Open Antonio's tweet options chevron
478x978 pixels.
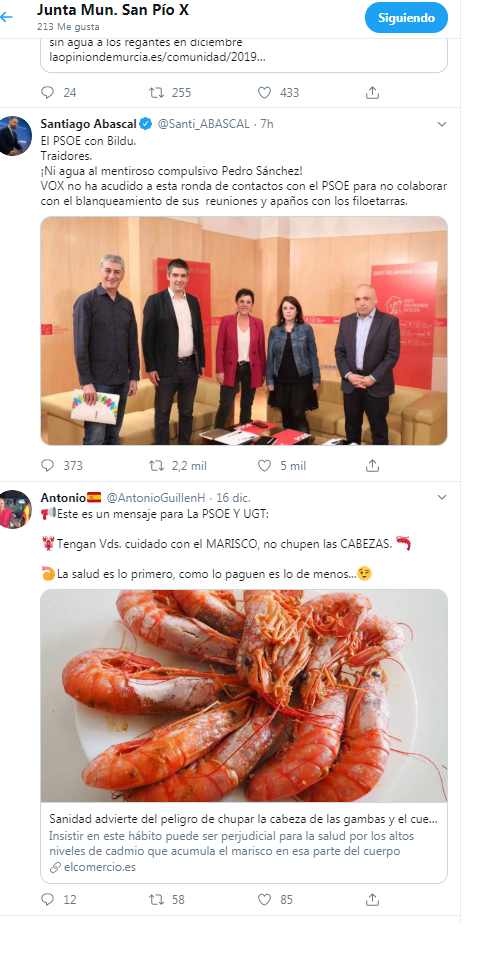coord(442,497)
